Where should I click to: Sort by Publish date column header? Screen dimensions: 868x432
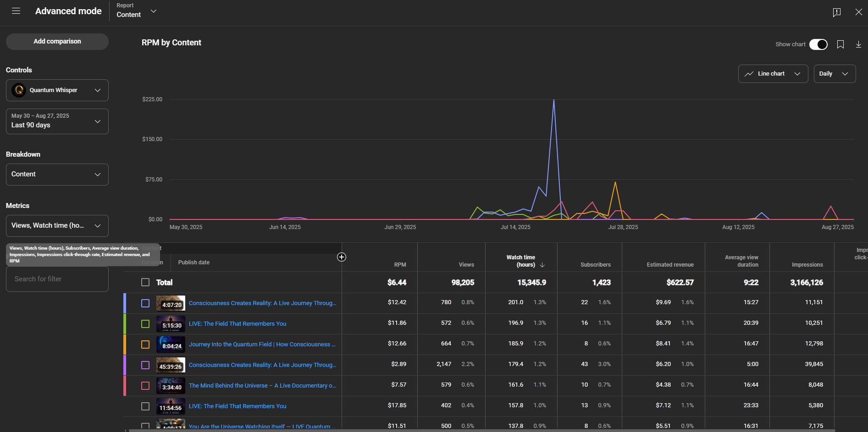pyautogui.click(x=194, y=262)
